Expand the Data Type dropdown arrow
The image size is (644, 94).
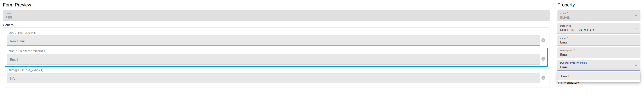[x=636, y=28]
